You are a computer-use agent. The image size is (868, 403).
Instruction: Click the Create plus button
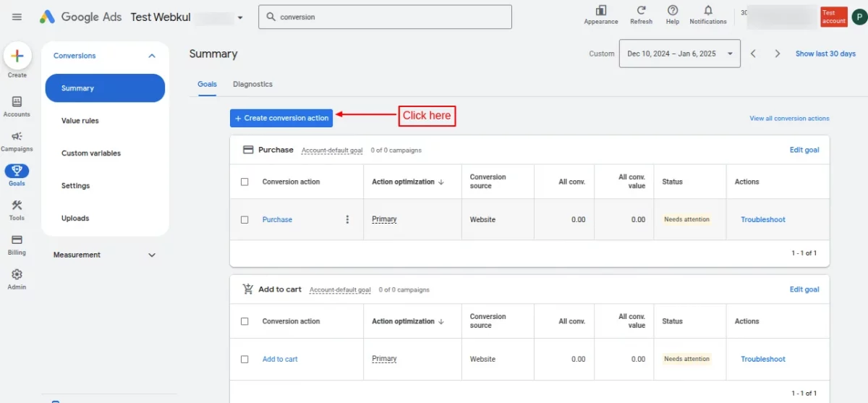coord(17,56)
